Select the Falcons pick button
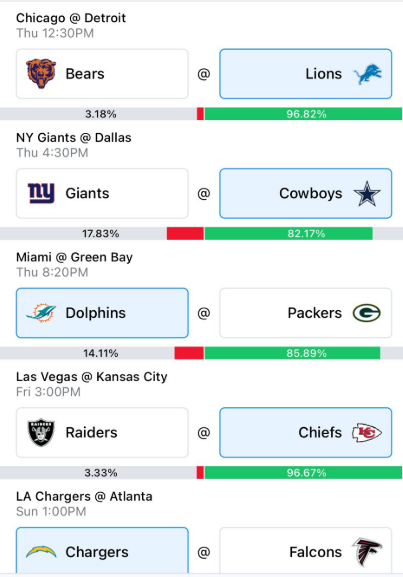This screenshot has height=577, width=403. tap(306, 551)
